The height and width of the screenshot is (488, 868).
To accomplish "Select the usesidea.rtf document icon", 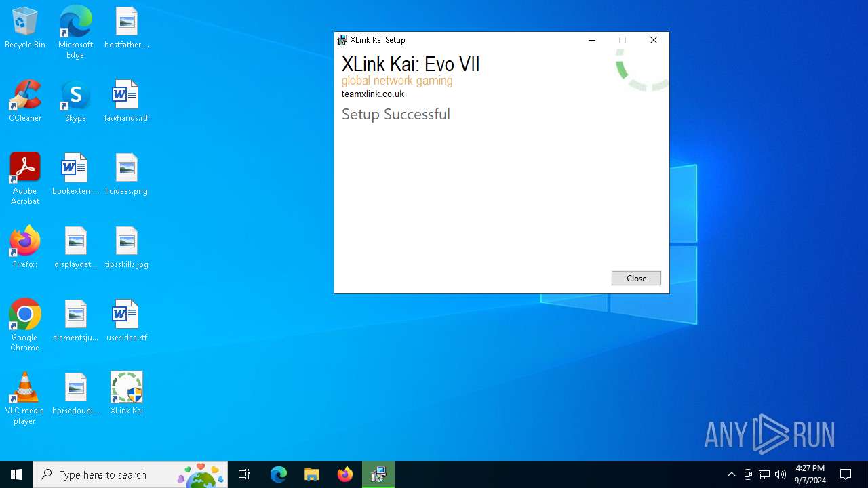I will pos(127,321).
